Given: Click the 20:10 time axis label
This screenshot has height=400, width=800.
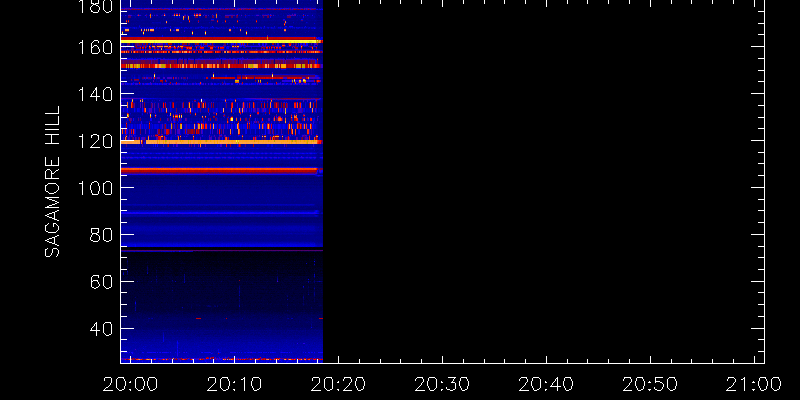Looking at the screenshot, I should tap(234, 384).
